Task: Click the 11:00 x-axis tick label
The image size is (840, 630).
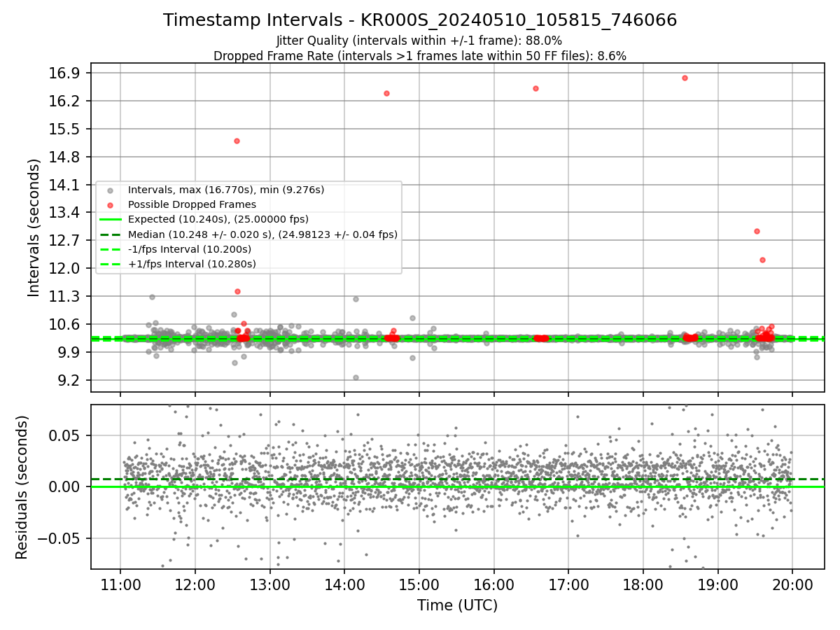Action: tap(120, 585)
